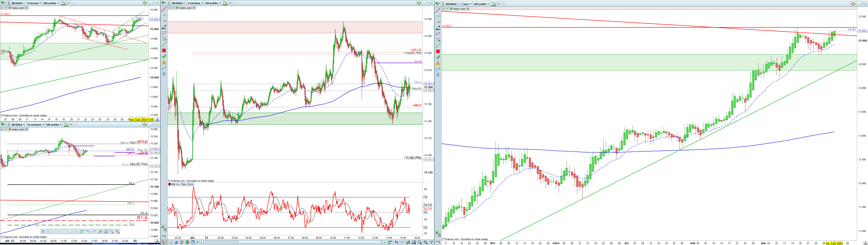Pick the eraser tool in 2-minute chart sidebar

(x=164, y=27)
